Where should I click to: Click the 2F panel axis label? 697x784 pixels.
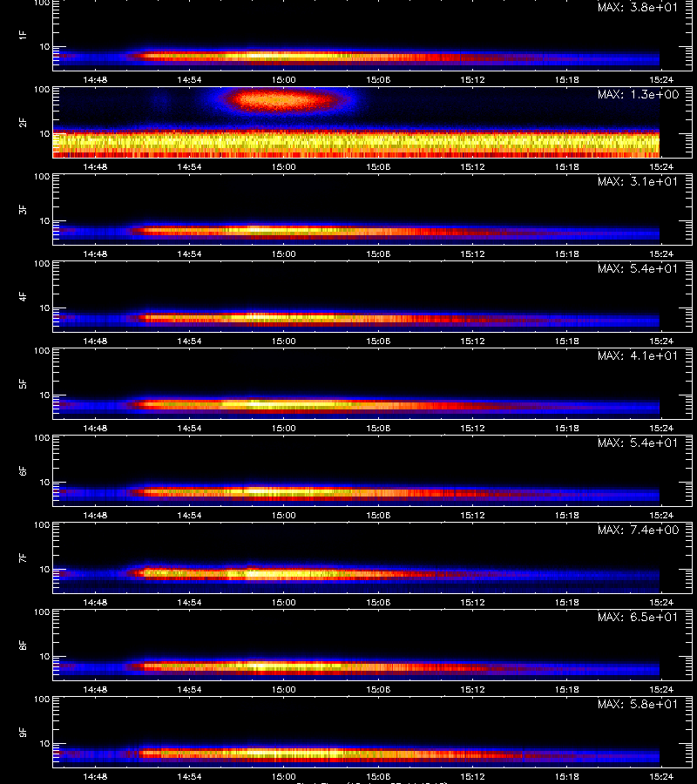[23, 123]
